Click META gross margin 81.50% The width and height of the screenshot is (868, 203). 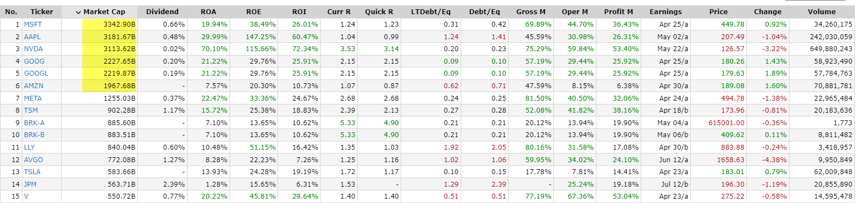pos(538,99)
